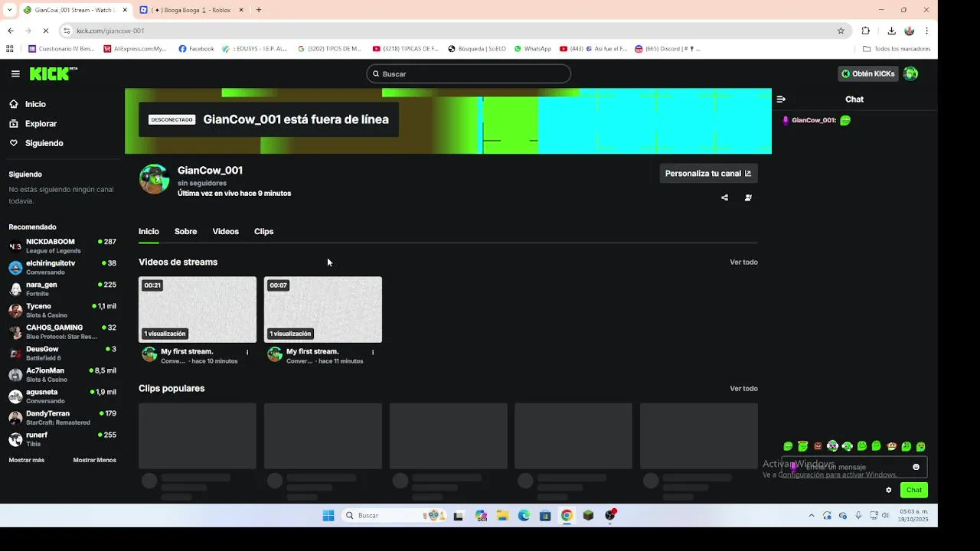Open Chrome downloads icon
Screen dimensions: 980x551
(x=891, y=31)
